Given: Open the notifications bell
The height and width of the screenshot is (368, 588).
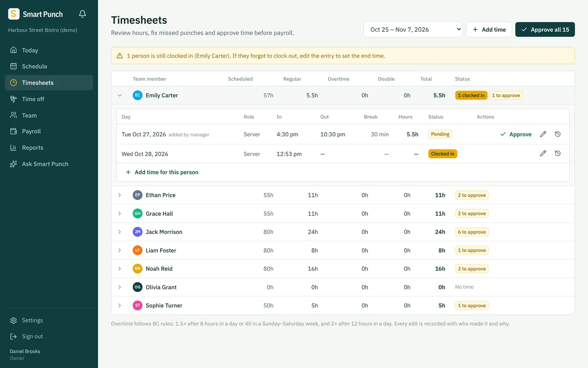Looking at the screenshot, I should pos(82,14).
